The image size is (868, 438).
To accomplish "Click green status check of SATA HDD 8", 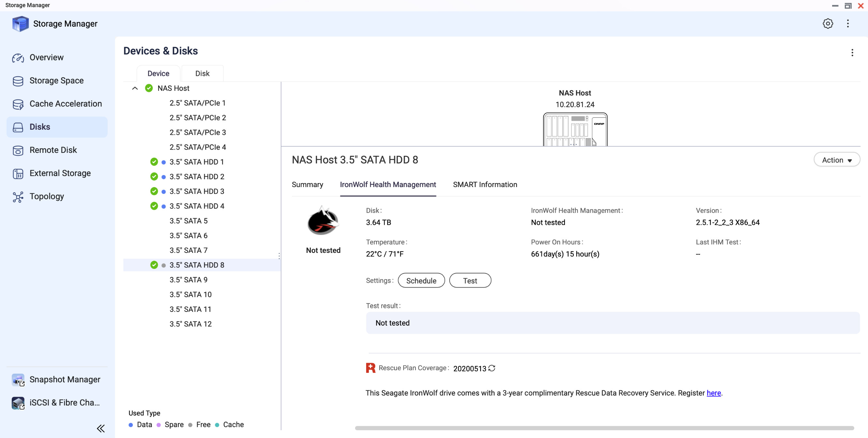I will coord(154,265).
